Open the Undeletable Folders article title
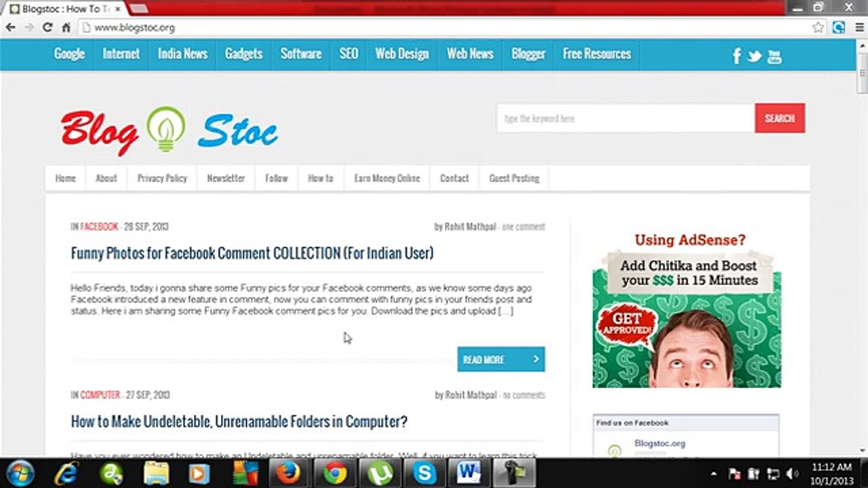This screenshot has width=868, height=488. point(239,422)
